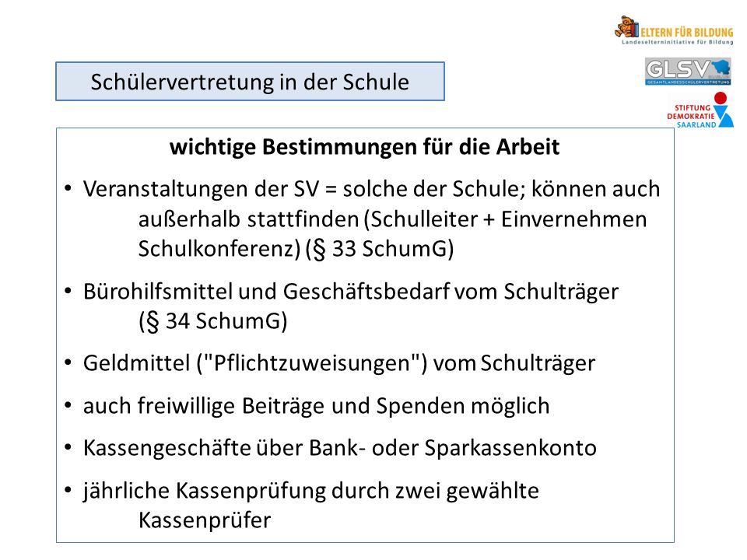Click the red circle of the Stiftung logo
The width and height of the screenshot is (747, 560).
coord(721,98)
